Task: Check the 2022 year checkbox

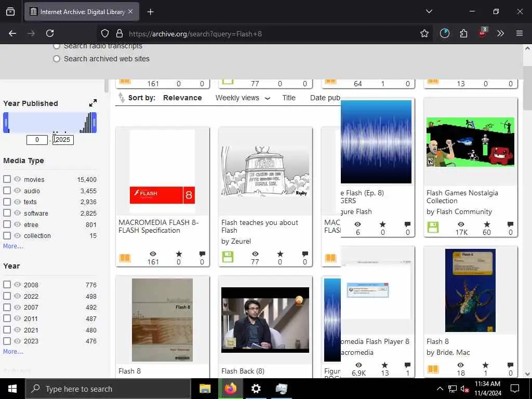Action: point(7,296)
